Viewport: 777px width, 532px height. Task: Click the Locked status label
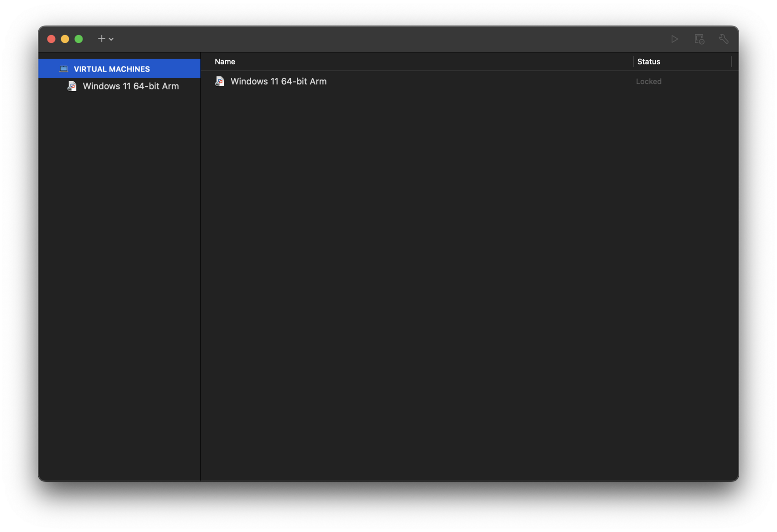[x=648, y=81]
